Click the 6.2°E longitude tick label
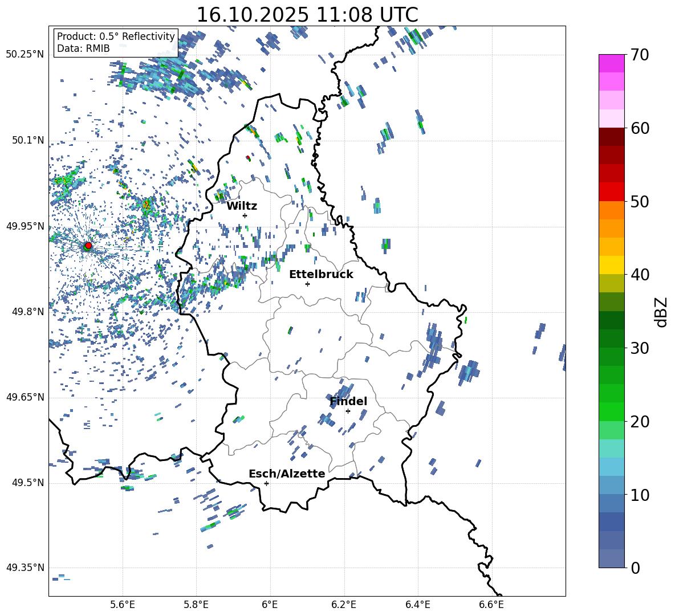 tap(344, 603)
